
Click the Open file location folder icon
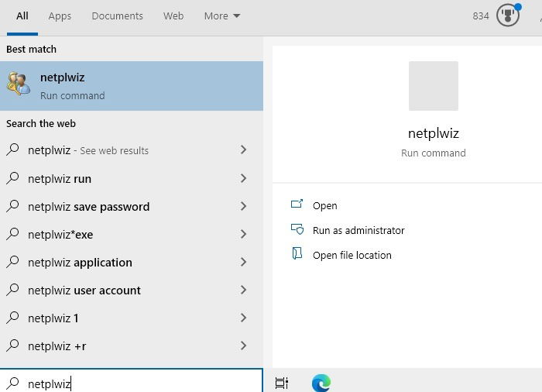pos(297,253)
